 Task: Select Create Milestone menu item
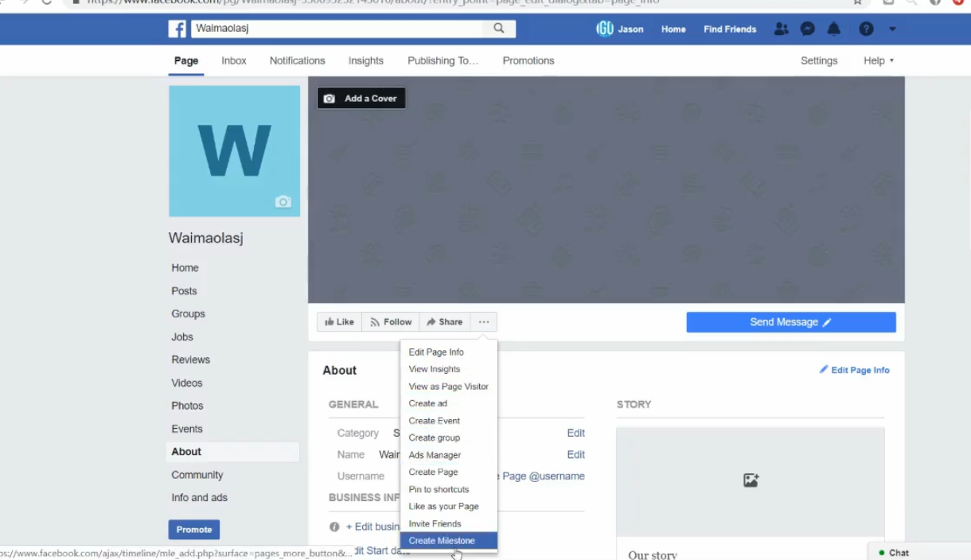click(449, 541)
